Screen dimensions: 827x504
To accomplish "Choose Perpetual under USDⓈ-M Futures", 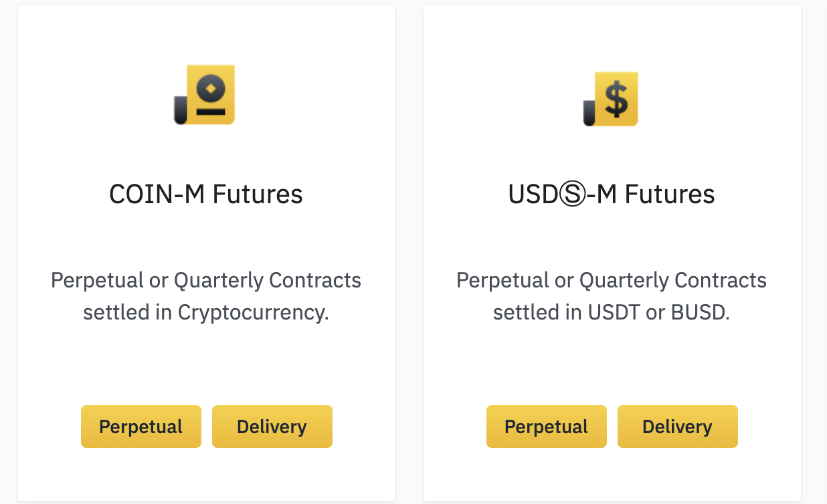I will pyautogui.click(x=546, y=426).
